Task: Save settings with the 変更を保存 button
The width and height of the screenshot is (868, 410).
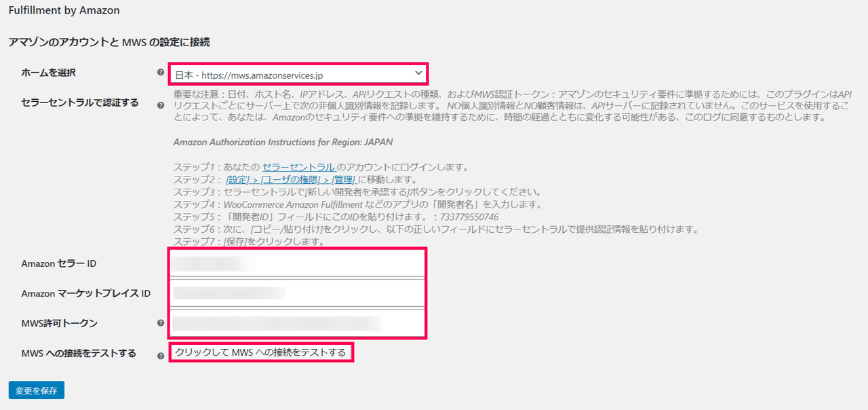Action: click(37, 390)
